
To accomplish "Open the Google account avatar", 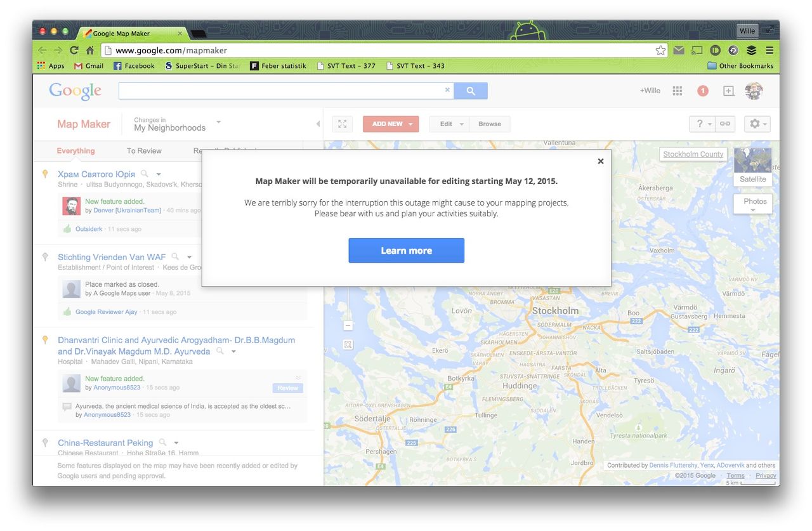I will 754,91.
